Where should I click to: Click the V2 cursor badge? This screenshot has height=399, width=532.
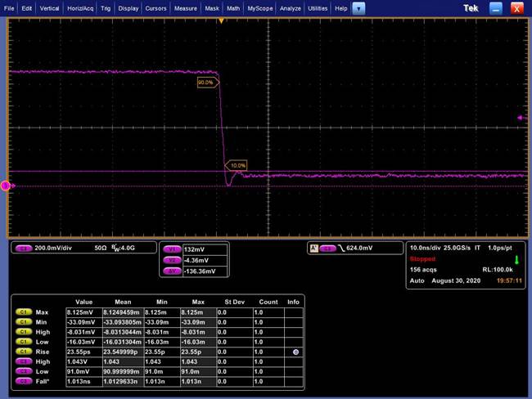172,260
